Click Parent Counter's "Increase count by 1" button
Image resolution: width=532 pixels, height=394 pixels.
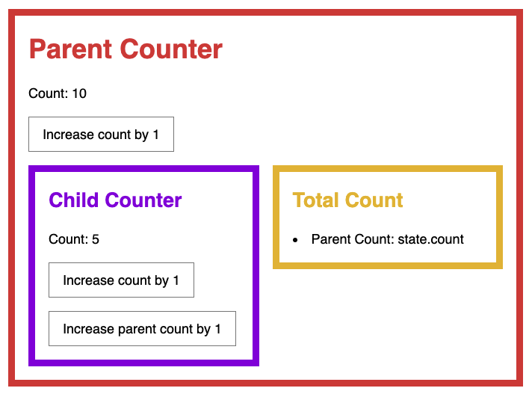(x=101, y=135)
